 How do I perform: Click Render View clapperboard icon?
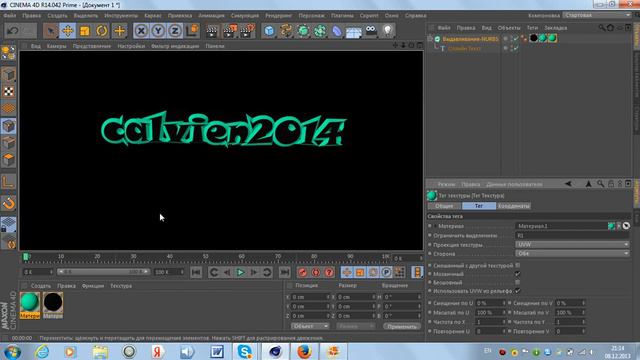pos(212,31)
